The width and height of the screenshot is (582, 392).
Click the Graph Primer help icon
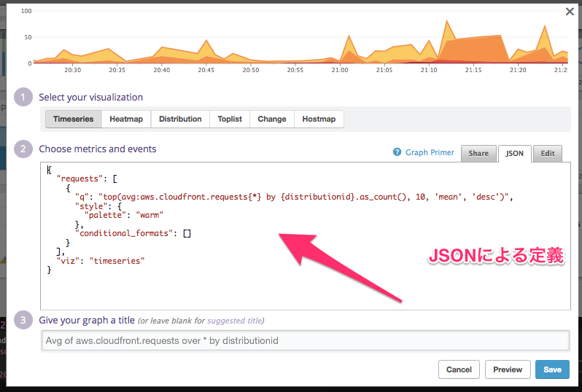point(397,152)
